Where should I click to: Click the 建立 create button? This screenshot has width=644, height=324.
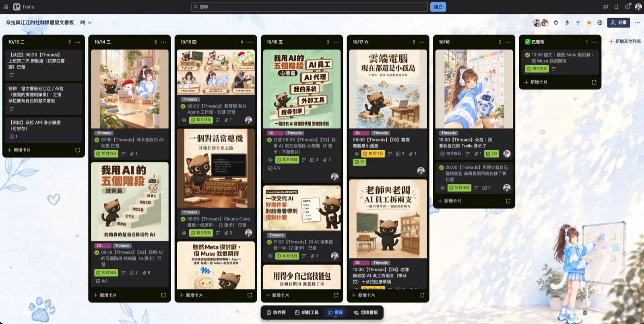point(438,7)
